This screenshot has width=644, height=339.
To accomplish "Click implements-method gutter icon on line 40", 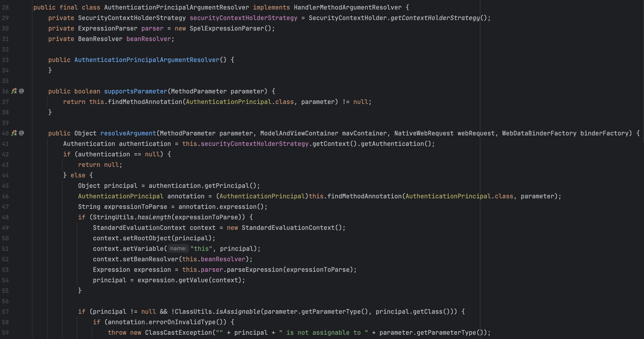I will tap(14, 133).
